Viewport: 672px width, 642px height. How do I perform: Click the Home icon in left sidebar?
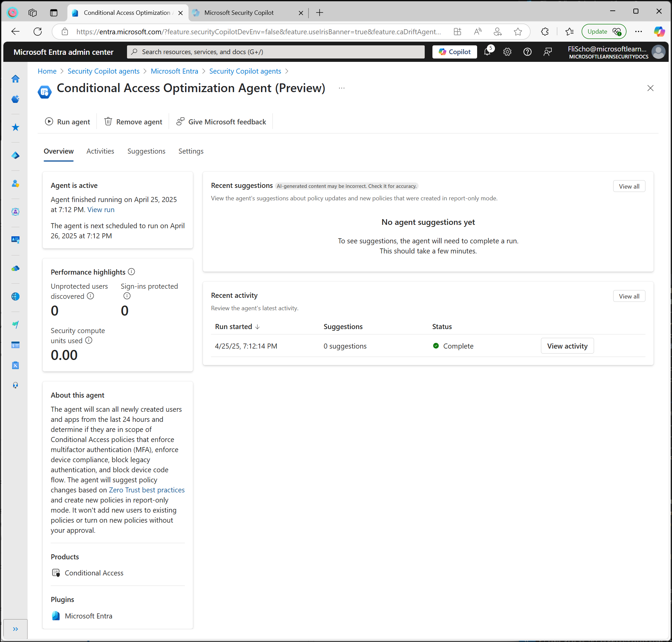15,79
